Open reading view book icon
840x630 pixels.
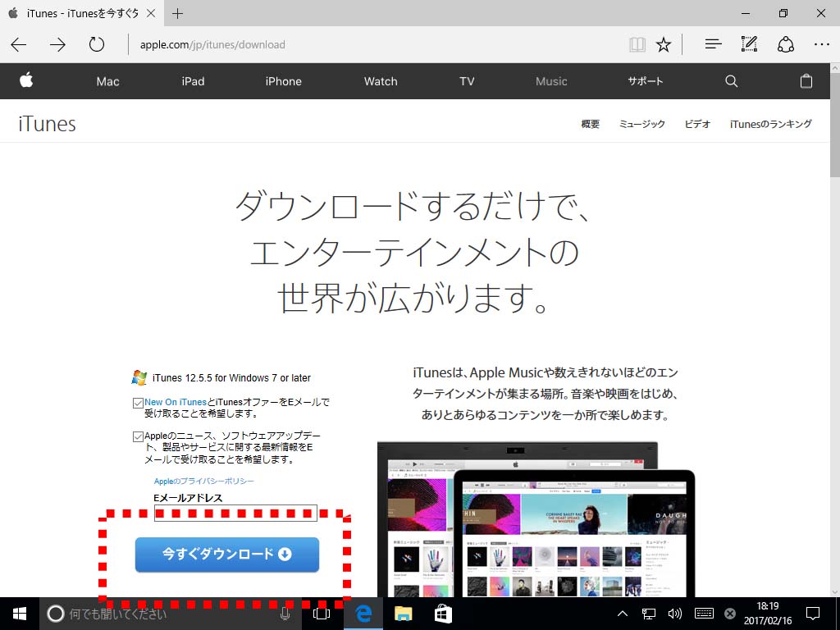[x=637, y=45]
